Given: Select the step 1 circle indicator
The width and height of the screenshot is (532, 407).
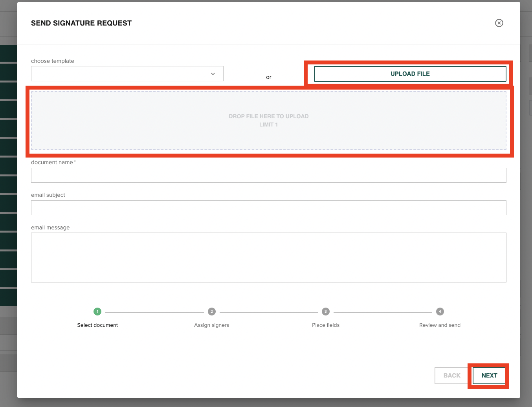Looking at the screenshot, I should coord(97,311).
